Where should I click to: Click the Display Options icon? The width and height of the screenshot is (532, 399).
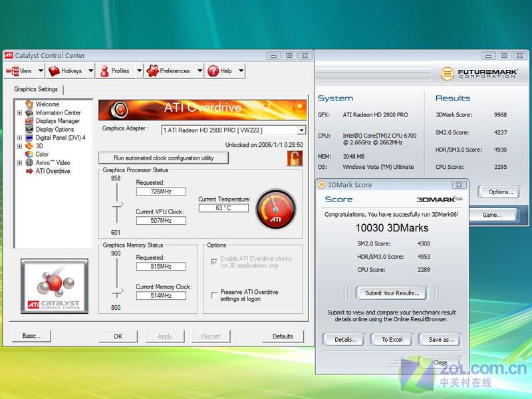[29, 129]
